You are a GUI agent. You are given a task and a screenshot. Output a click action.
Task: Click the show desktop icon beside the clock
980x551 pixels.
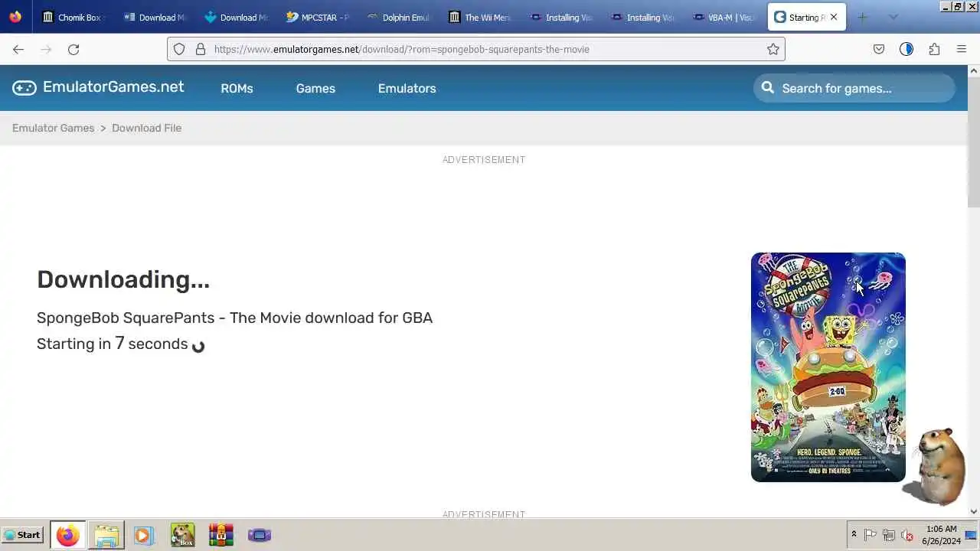point(972,535)
